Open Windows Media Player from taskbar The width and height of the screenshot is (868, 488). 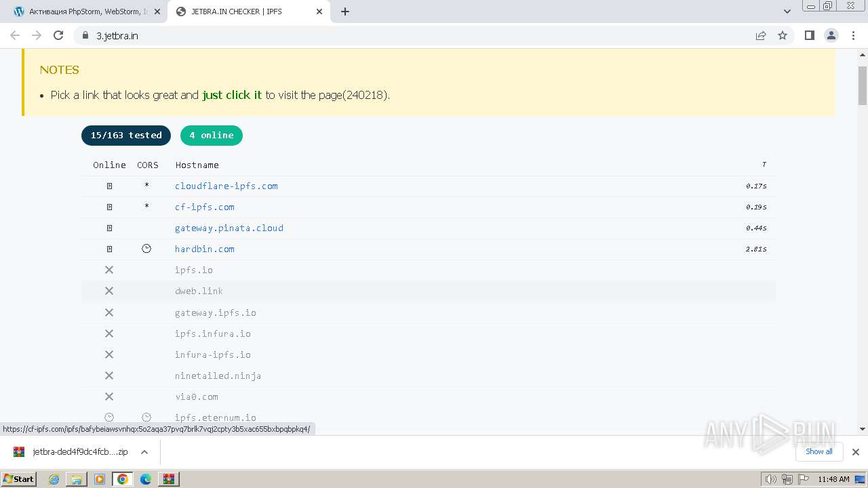click(100, 479)
